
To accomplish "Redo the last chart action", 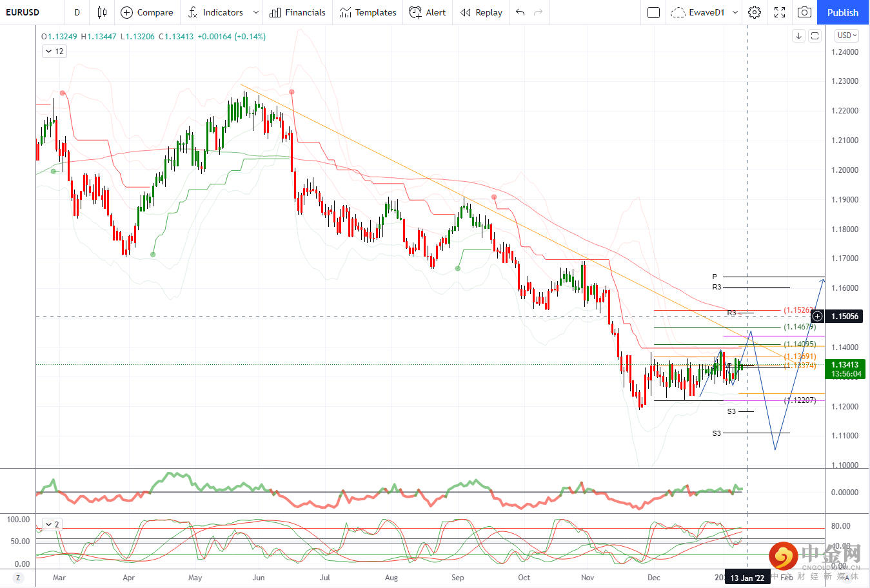I will tap(539, 12).
